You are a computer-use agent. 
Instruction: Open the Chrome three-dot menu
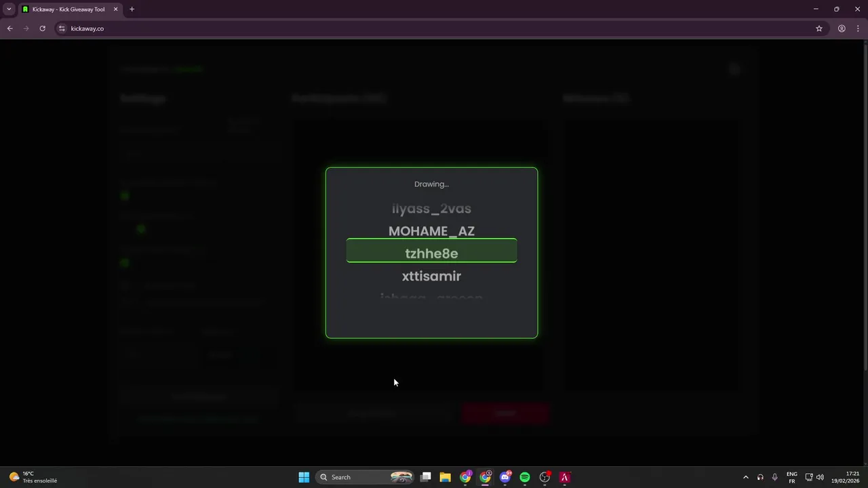[x=858, y=28]
